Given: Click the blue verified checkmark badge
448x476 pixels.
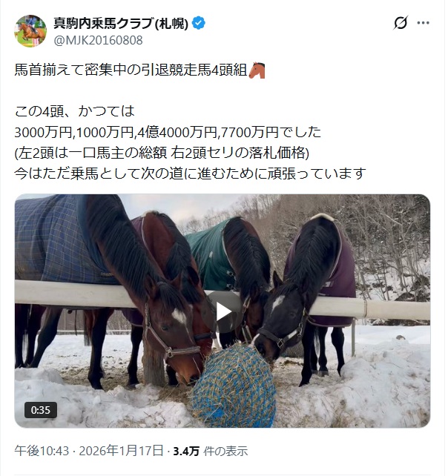Looking at the screenshot, I should [199, 23].
